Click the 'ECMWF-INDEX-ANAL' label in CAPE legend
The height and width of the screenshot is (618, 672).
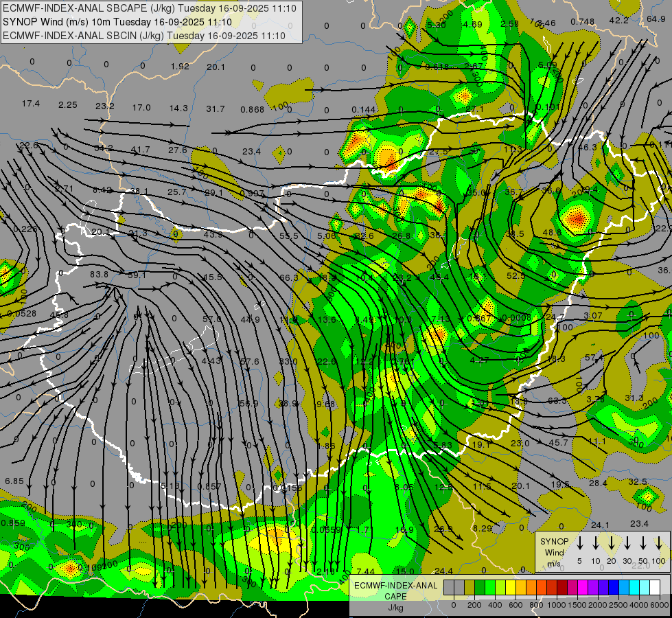[395, 586]
